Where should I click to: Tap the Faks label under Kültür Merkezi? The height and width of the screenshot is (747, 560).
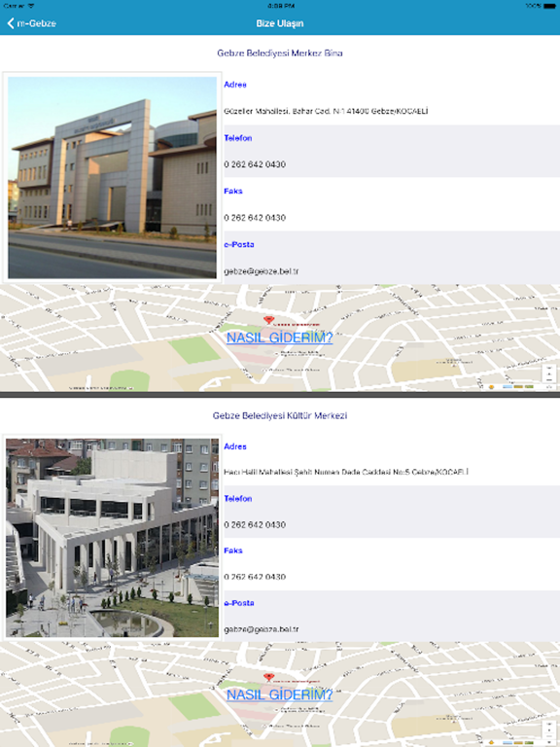click(x=233, y=551)
